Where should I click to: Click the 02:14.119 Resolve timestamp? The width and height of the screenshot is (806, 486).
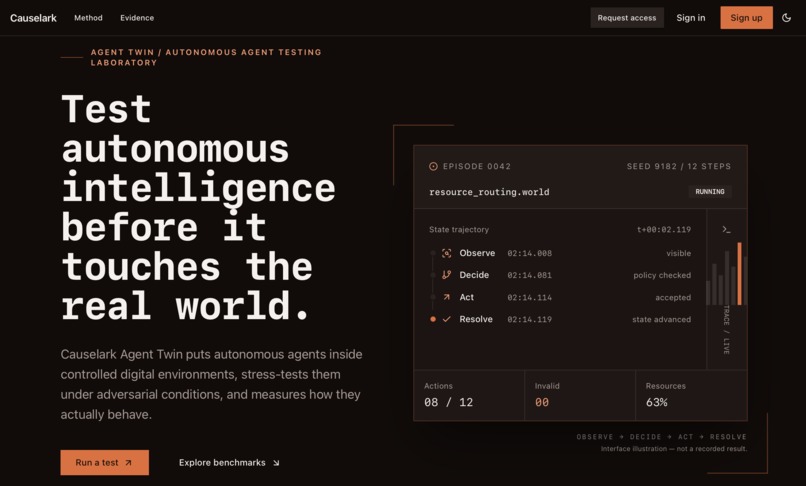pos(529,319)
